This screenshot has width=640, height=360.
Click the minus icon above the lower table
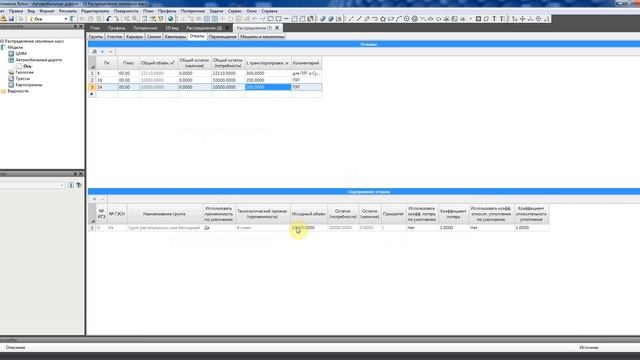[102, 199]
